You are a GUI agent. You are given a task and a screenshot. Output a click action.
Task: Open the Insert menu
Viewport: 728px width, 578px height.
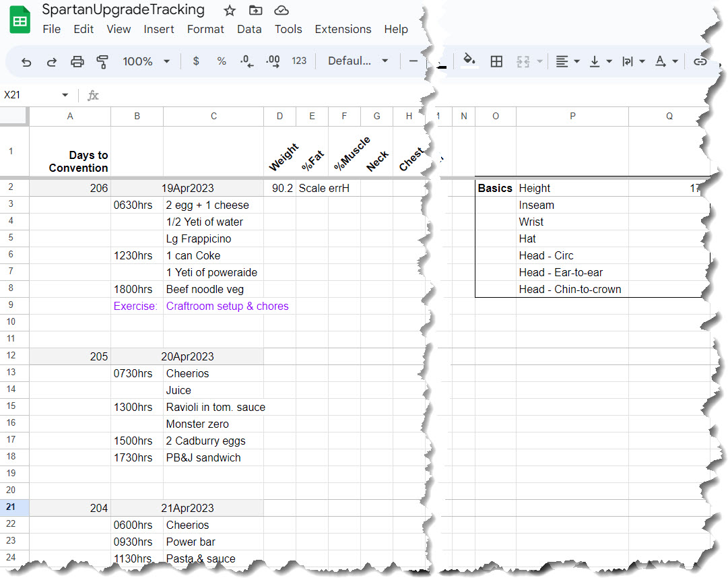point(159,29)
